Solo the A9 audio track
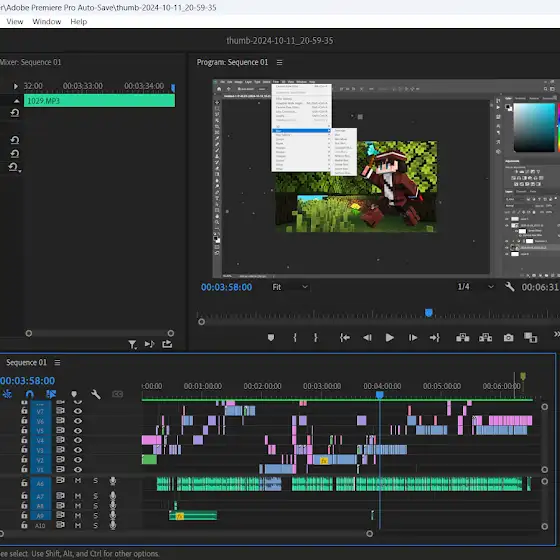This screenshot has width=560, height=560. point(95,516)
